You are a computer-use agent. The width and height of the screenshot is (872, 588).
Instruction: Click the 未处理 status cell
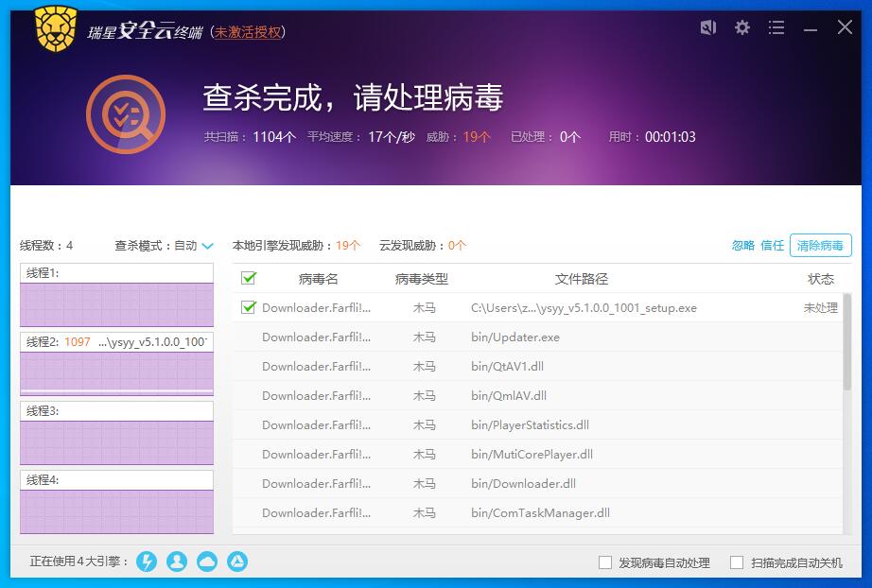(x=820, y=308)
